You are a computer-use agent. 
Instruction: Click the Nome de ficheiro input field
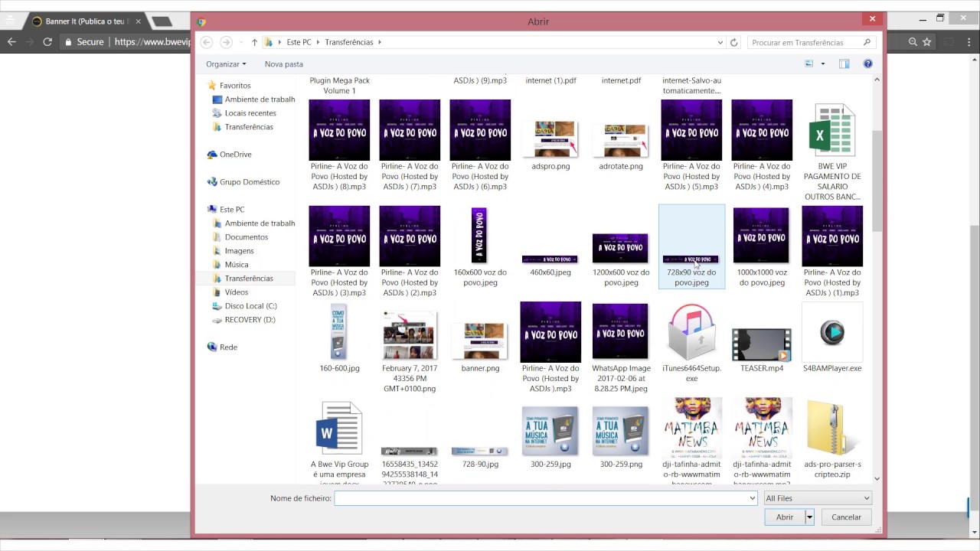(x=546, y=498)
